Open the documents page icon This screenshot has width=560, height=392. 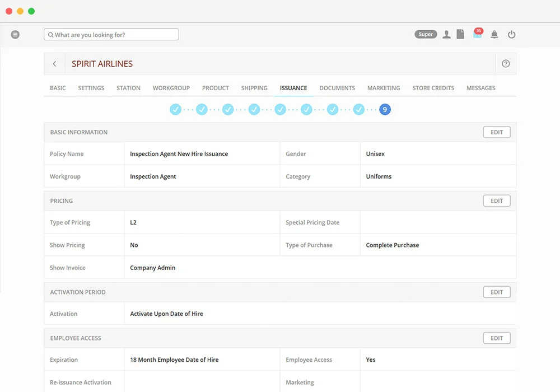click(460, 34)
